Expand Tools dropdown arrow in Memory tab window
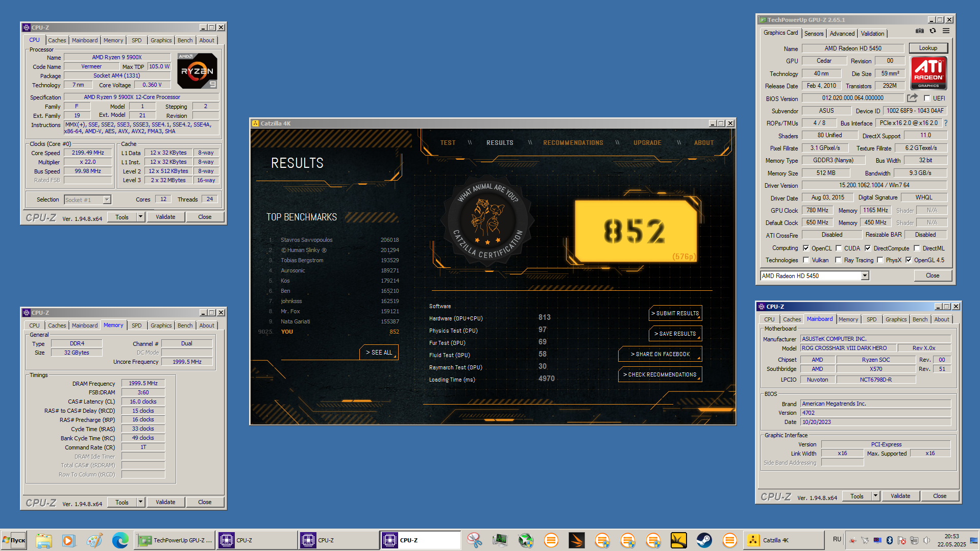The height and width of the screenshot is (551, 980). point(140,502)
